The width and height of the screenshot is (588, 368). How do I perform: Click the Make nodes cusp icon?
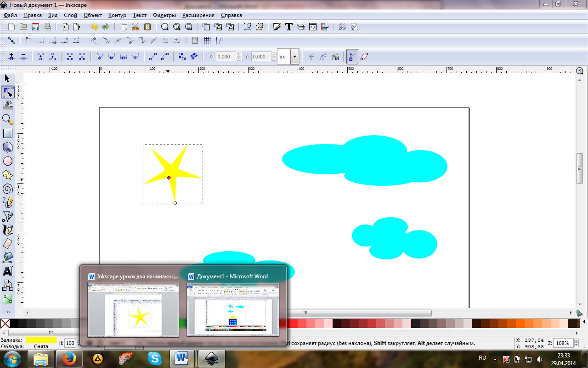click(99, 57)
